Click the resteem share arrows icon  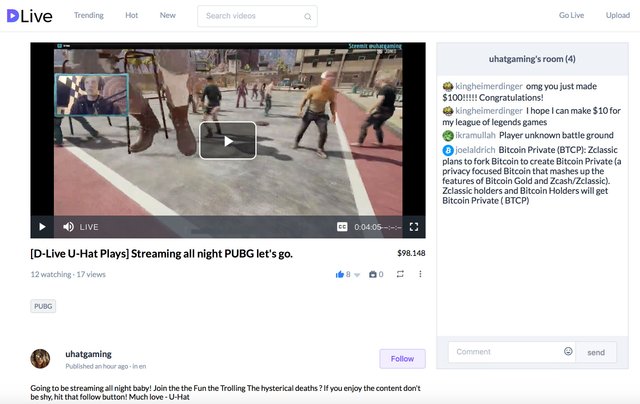point(400,274)
